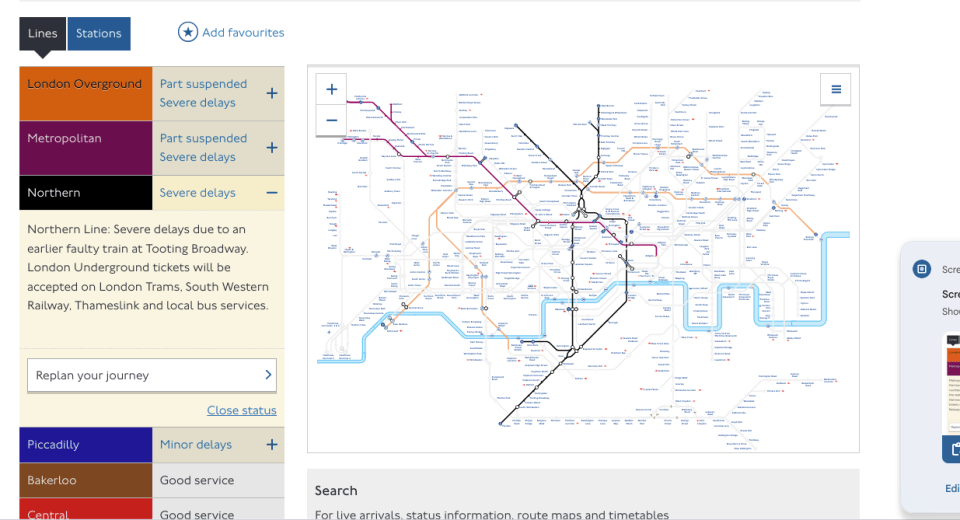Click the Close status link
Image resolution: width=960 pixels, height=520 pixels.
(241, 410)
